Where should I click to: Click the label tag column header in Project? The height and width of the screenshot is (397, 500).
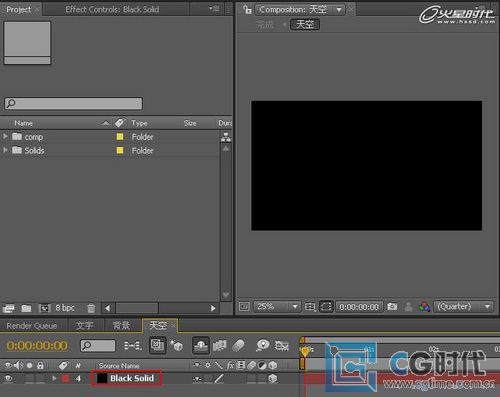tap(119, 123)
